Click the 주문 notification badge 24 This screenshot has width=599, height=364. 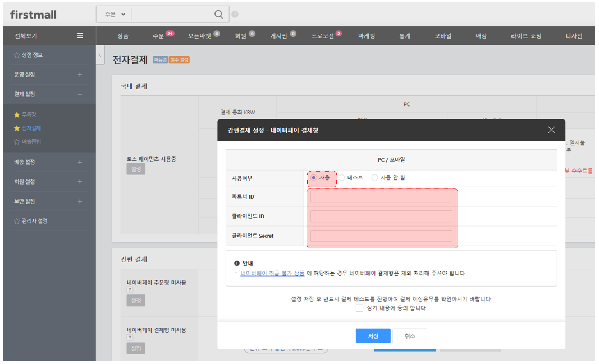point(170,34)
